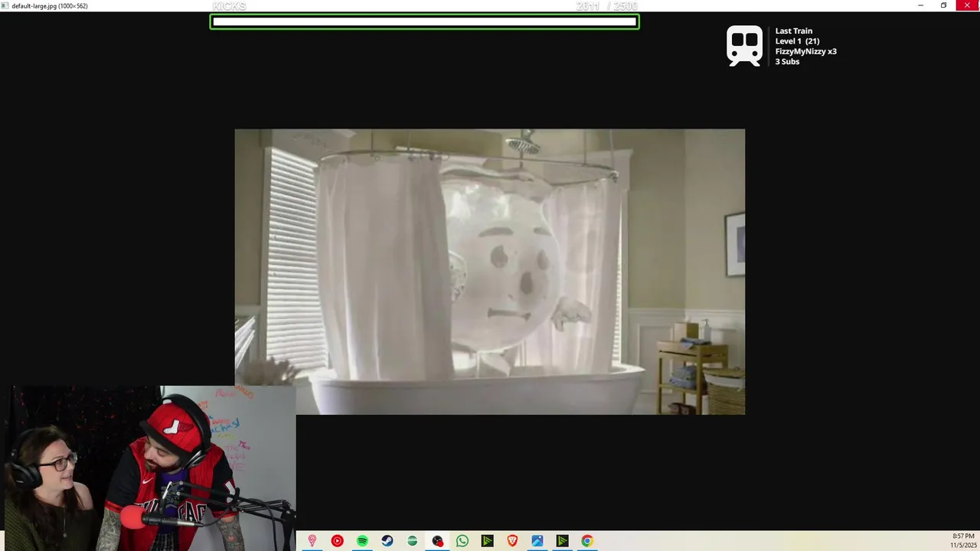Close the image viewer window
The image size is (980, 551).
(968, 5)
